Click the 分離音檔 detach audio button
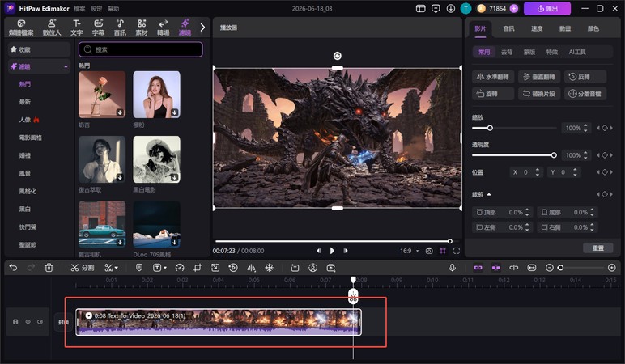 pos(585,94)
